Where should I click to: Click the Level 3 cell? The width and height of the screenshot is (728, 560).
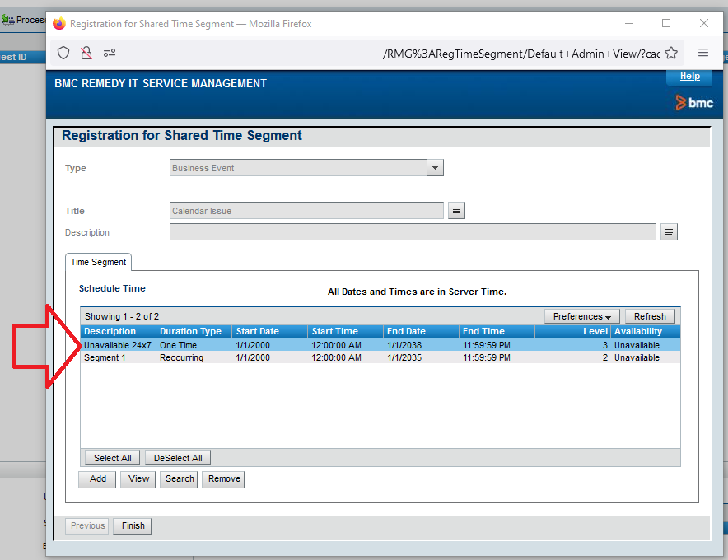coord(605,345)
